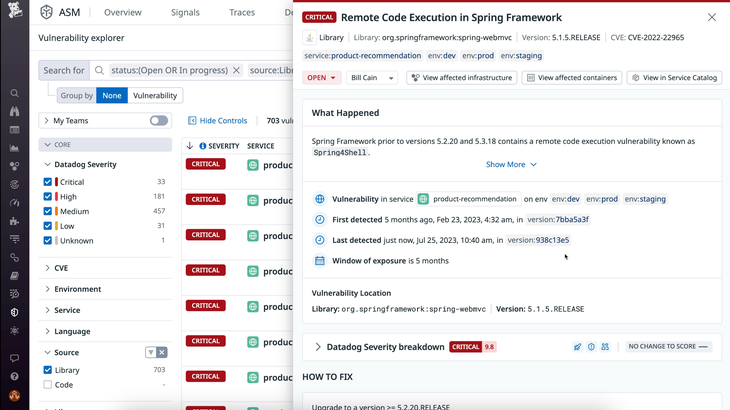Open the OPEN status dropdown
730x410 pixels.
tap(321, 78)
